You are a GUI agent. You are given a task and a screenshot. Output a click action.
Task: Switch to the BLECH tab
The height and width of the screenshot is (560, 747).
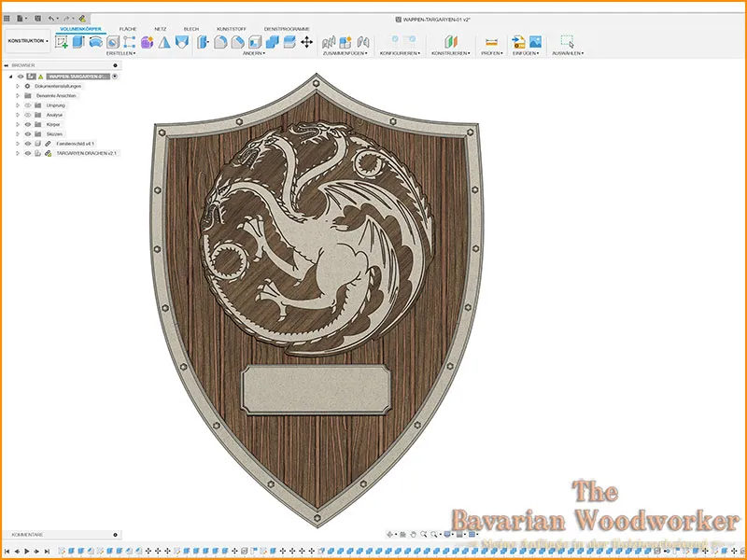[191, 29]
